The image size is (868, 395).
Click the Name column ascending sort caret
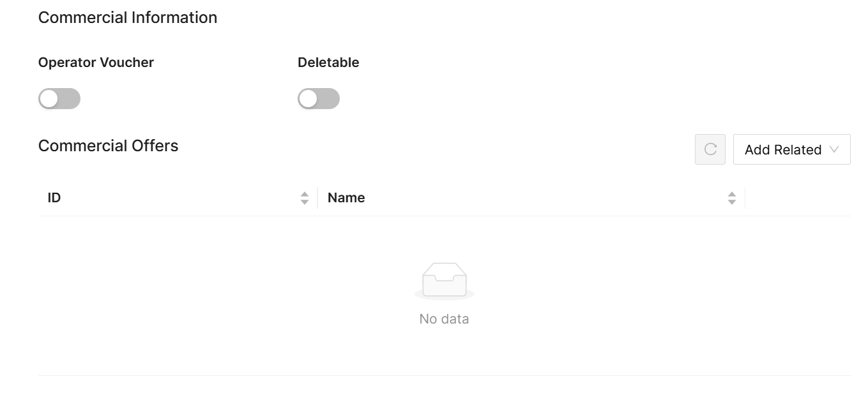pos(732,194)
